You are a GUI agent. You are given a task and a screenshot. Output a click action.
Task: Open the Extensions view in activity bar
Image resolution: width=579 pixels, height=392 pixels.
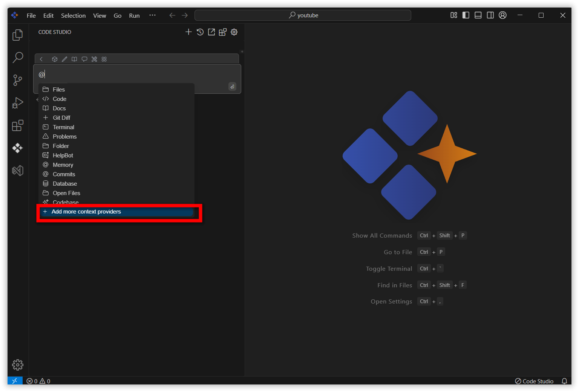pos(18,125)
